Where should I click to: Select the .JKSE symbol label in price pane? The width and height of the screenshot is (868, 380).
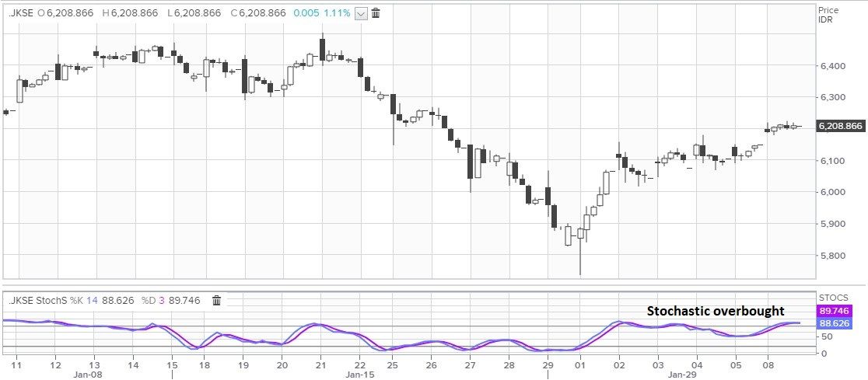(21, 13)
